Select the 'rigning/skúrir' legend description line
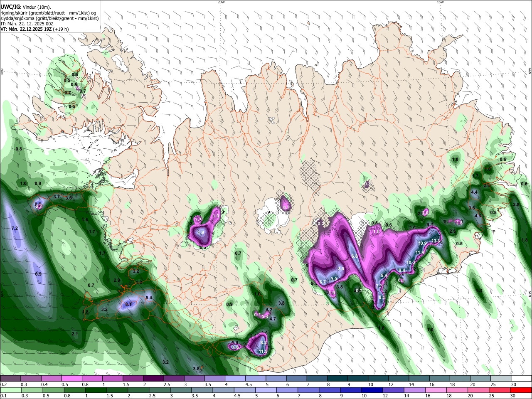 point(48,13)
